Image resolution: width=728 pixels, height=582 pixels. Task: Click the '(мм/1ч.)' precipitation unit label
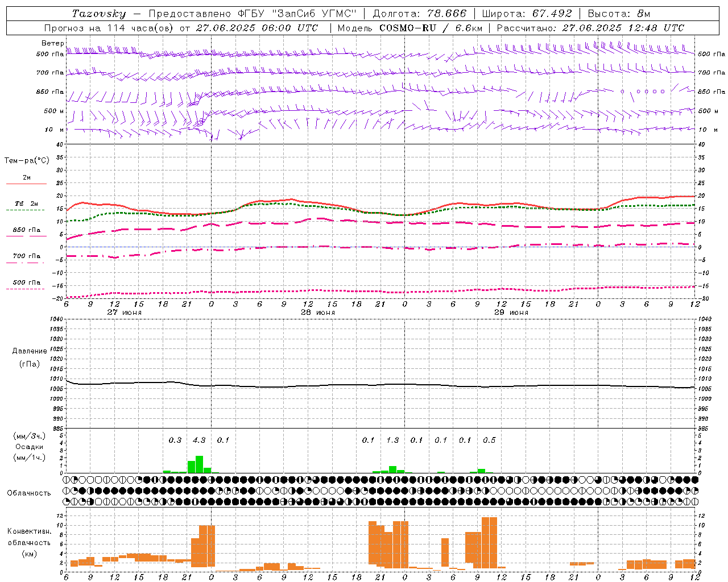[30, 458]
